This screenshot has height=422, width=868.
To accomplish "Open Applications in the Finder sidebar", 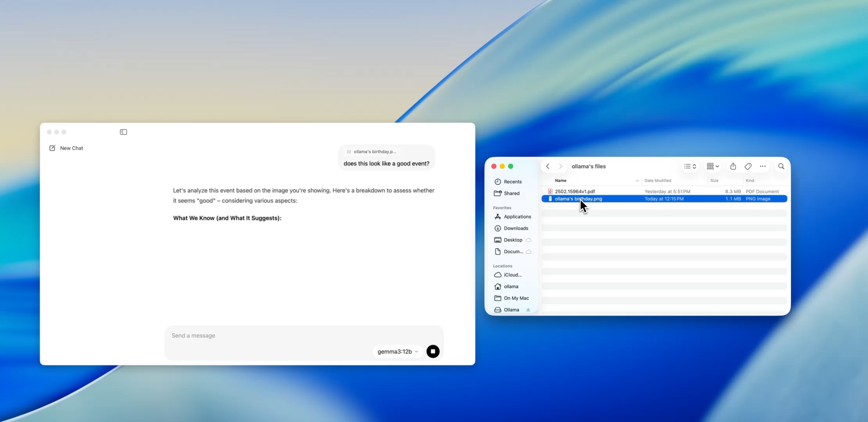I will point(517,216).
